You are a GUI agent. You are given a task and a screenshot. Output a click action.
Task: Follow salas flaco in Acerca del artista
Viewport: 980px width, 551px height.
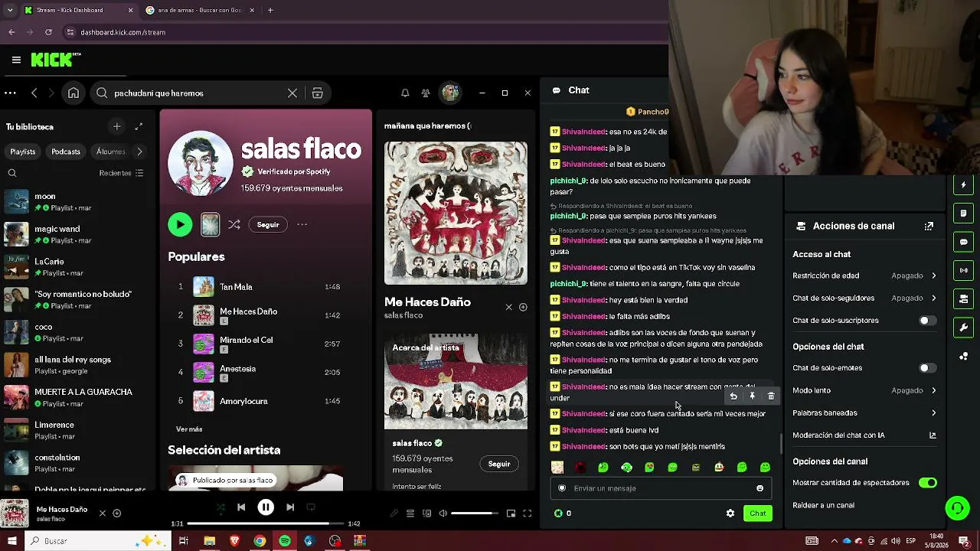(x=499, y=464)
